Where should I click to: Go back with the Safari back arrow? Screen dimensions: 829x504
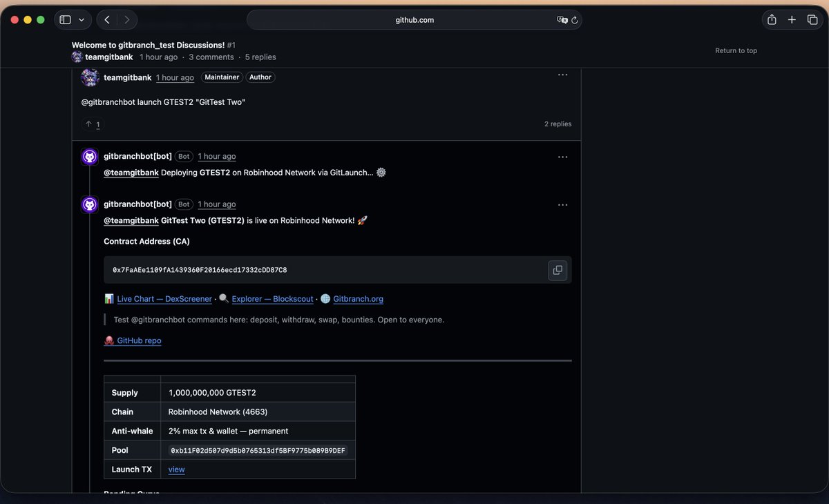(x=107, y=20)
